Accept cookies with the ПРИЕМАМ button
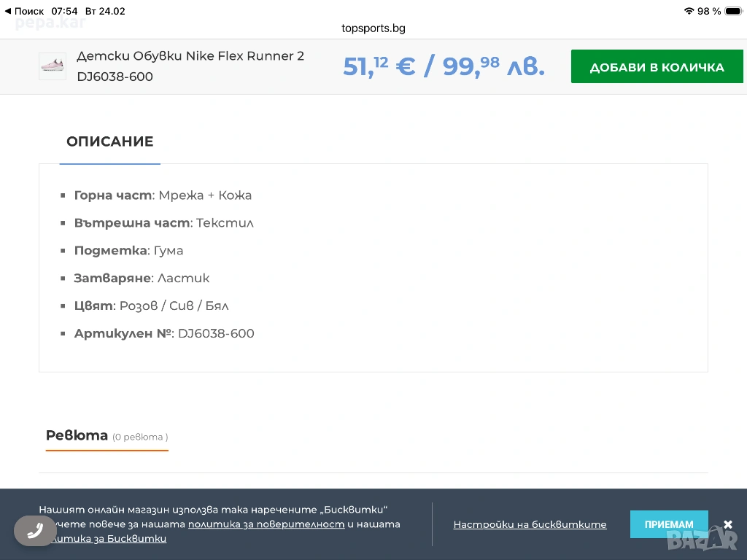 pyautogui.click(x=668, y=524)
